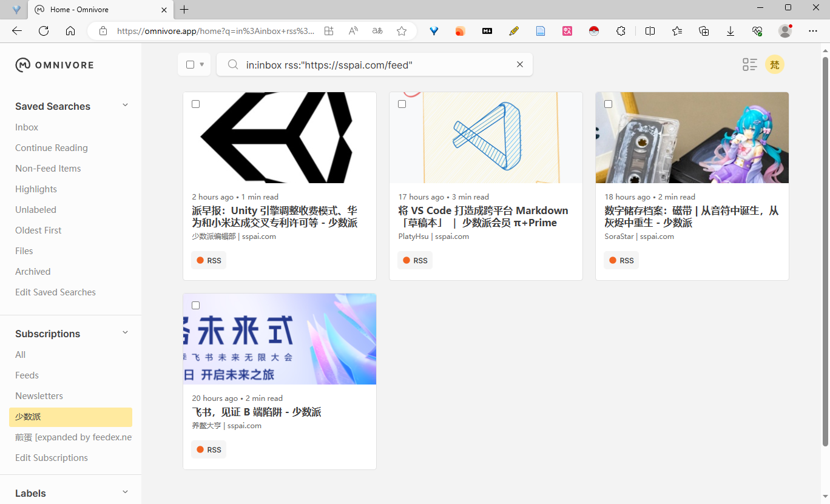
Task: Tick the select-all checkbox in toolbar
Action: (191, 64)
